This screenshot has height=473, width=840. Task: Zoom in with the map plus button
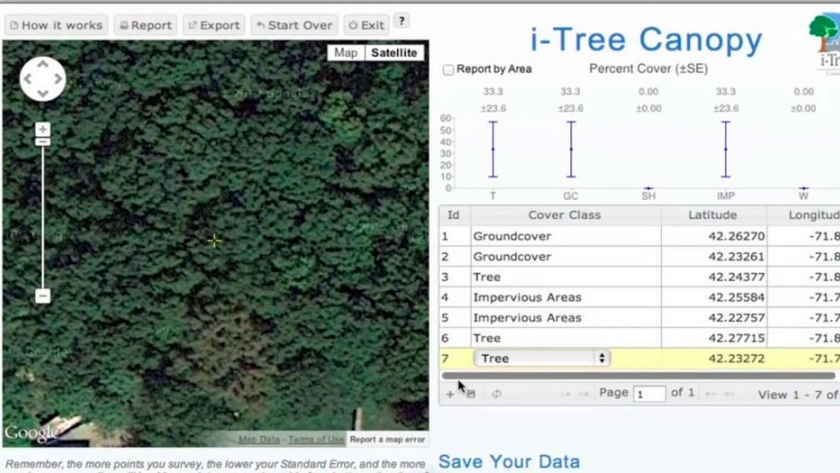(x=43, y=129)
